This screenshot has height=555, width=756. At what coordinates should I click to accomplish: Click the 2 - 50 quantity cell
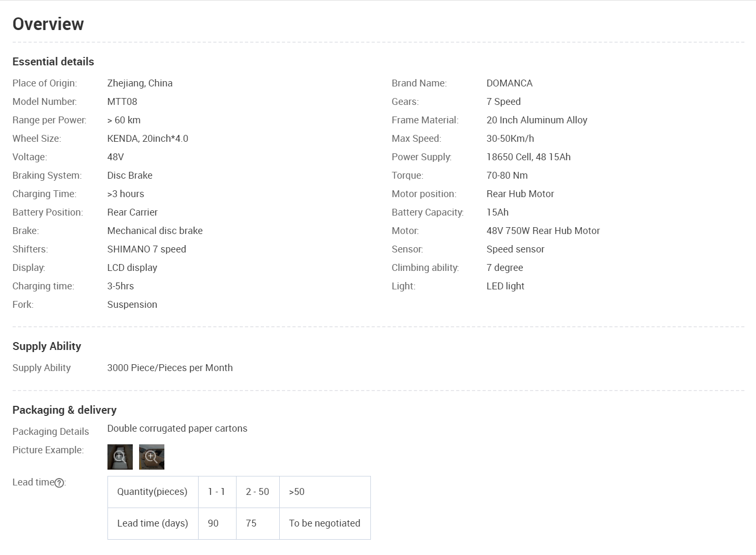tap(257, 492)
